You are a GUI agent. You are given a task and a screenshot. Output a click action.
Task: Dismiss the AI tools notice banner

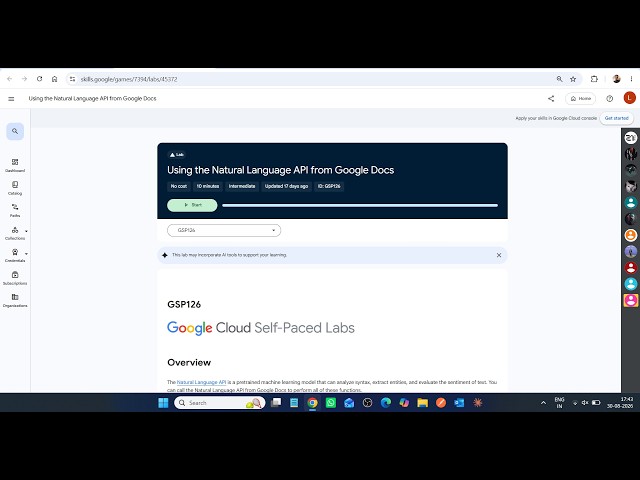(499, 255)
